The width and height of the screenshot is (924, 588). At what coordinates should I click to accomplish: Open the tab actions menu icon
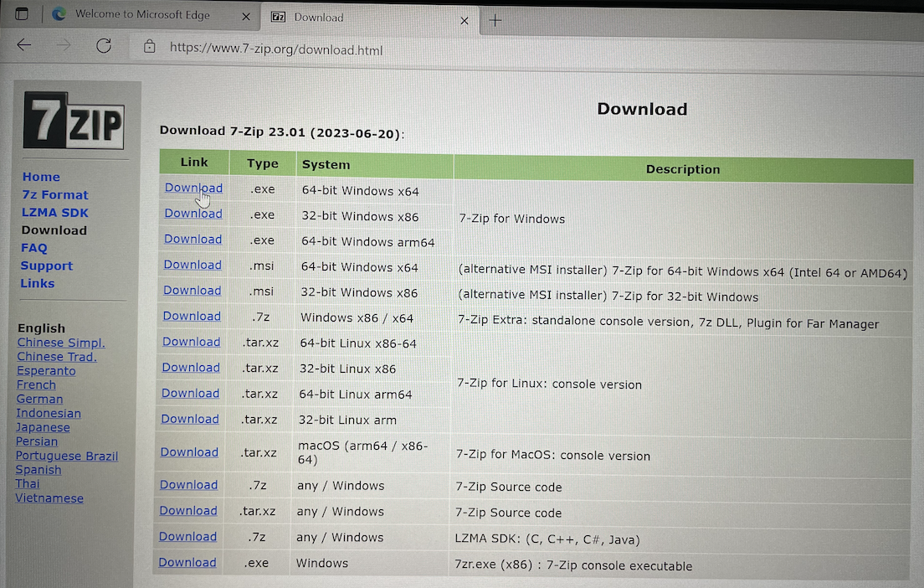[21, 13]
